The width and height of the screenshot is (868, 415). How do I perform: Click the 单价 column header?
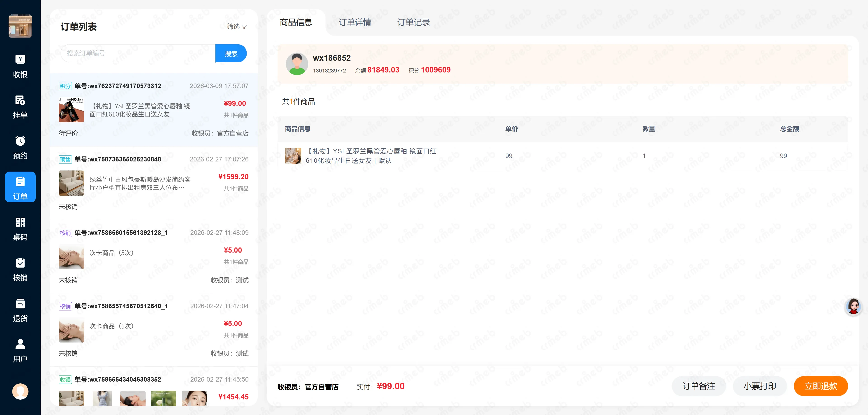pos(512,128)
